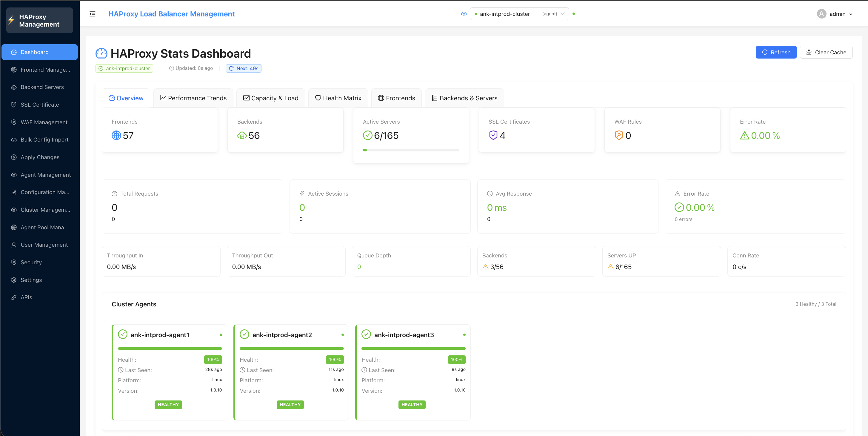Click the HEALTHY badge on agent2 card
Viewport: 868px width, 436px height.
click(290, 405)
